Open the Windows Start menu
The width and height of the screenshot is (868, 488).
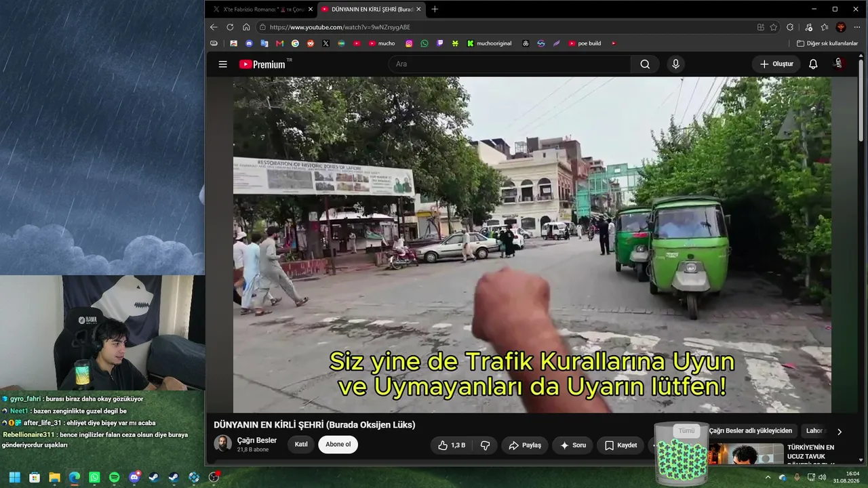[14, 477]
